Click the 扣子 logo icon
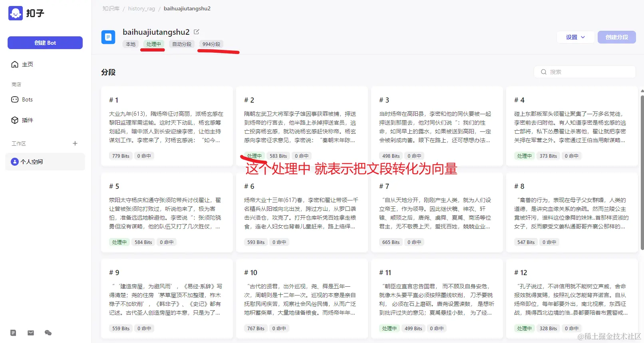The image size is (644, 343). point(16,13)
